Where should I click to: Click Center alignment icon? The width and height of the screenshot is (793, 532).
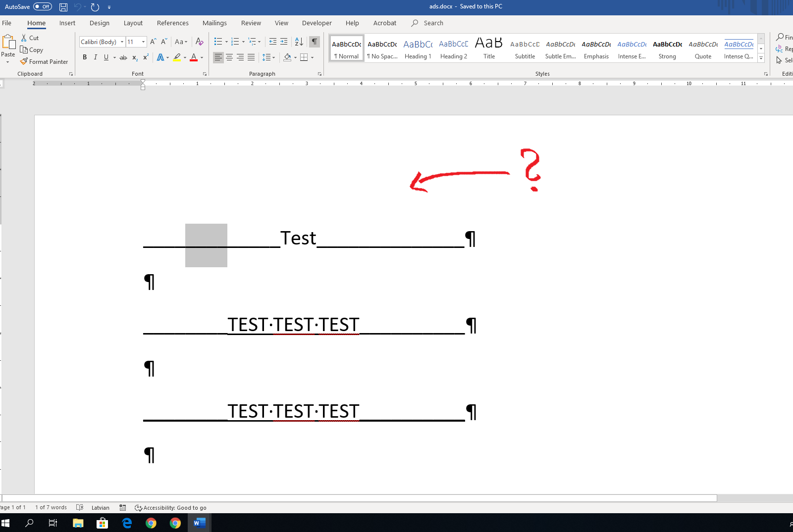[229, 57]
